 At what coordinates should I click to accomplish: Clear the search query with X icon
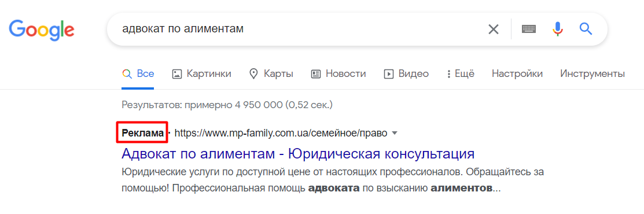click(x=493, y=29)
